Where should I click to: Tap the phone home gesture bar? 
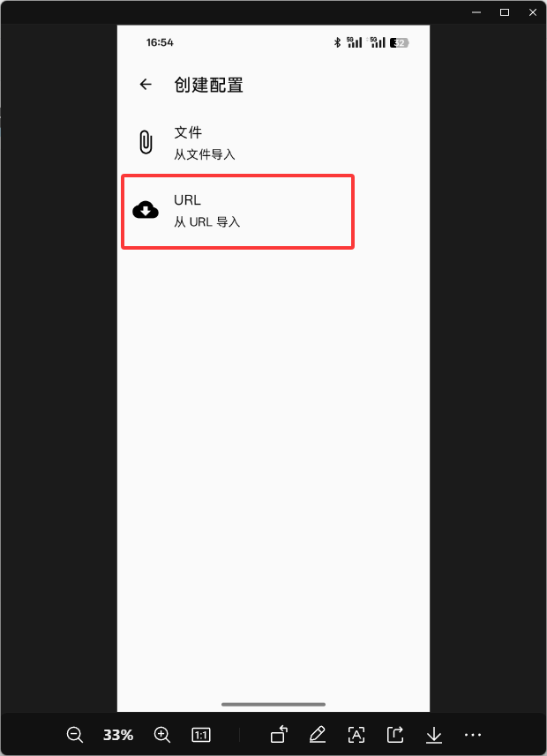273,705
